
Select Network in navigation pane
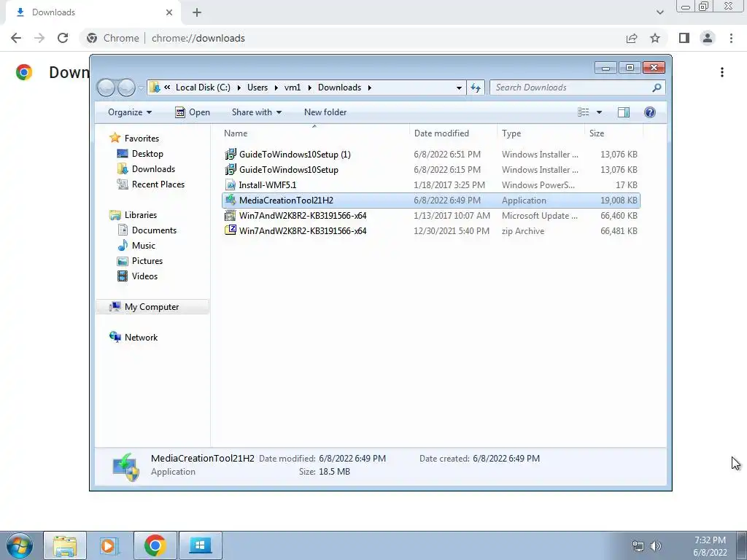click(x=141, y=337)
